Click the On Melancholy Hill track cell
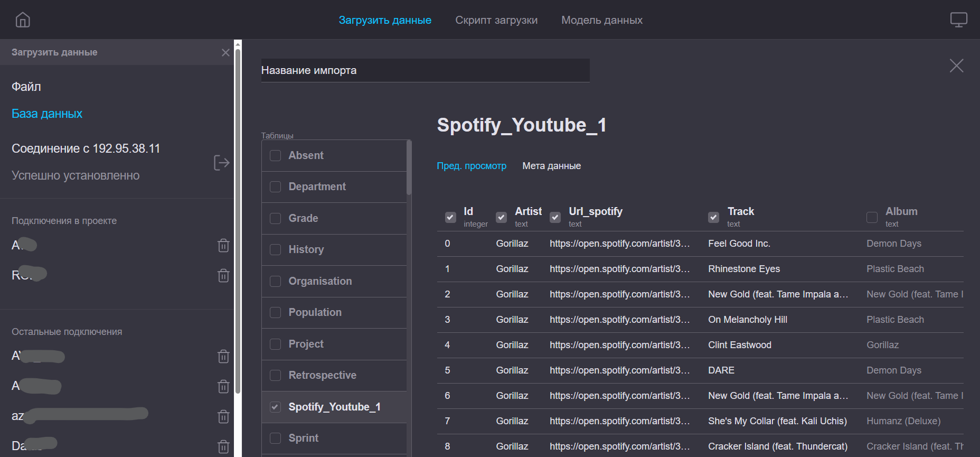The height and width of the screenshot is (457, 980). 747,320
